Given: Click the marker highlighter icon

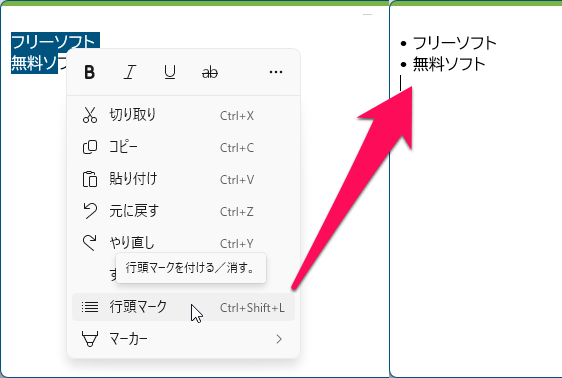Looking at the screenshot, I should click(90, 339).
